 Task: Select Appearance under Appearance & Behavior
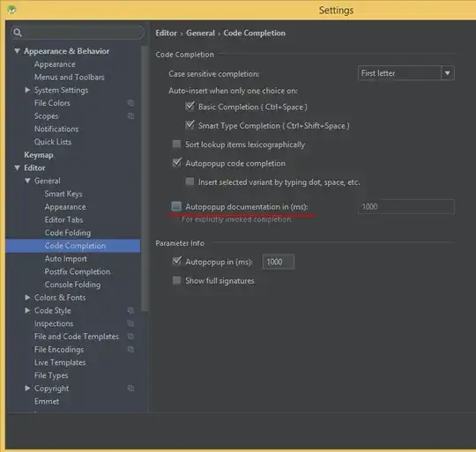point(55,64)
